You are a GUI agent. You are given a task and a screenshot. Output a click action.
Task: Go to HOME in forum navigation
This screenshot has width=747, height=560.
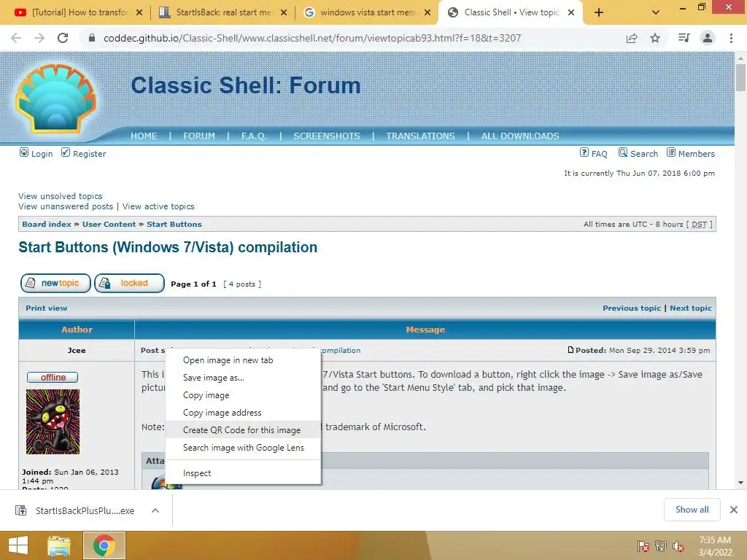(144, 136)
